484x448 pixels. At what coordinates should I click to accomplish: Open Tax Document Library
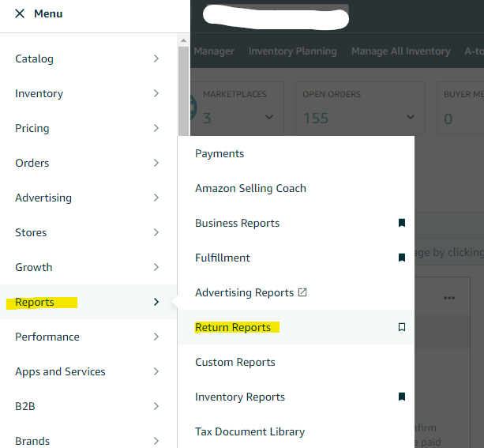coord(250,431)
